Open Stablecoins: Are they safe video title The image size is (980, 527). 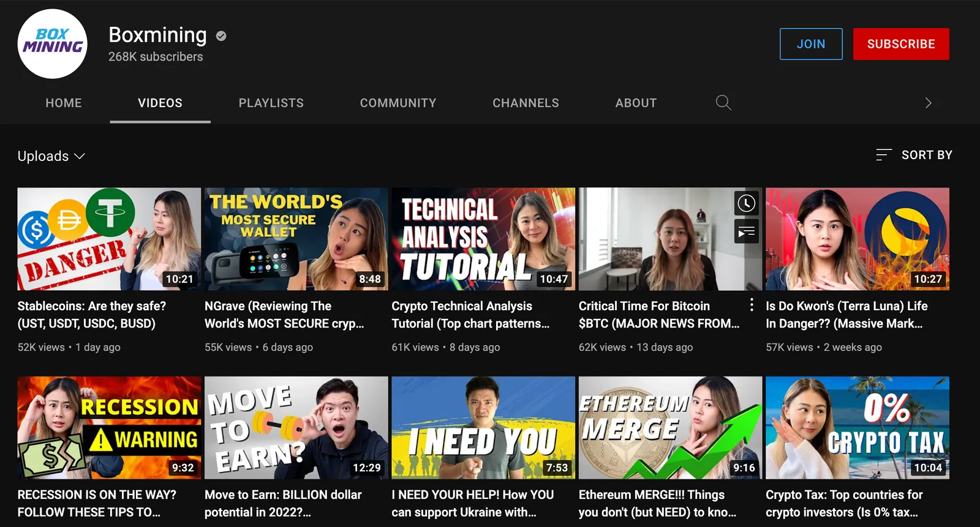point(92,315)
